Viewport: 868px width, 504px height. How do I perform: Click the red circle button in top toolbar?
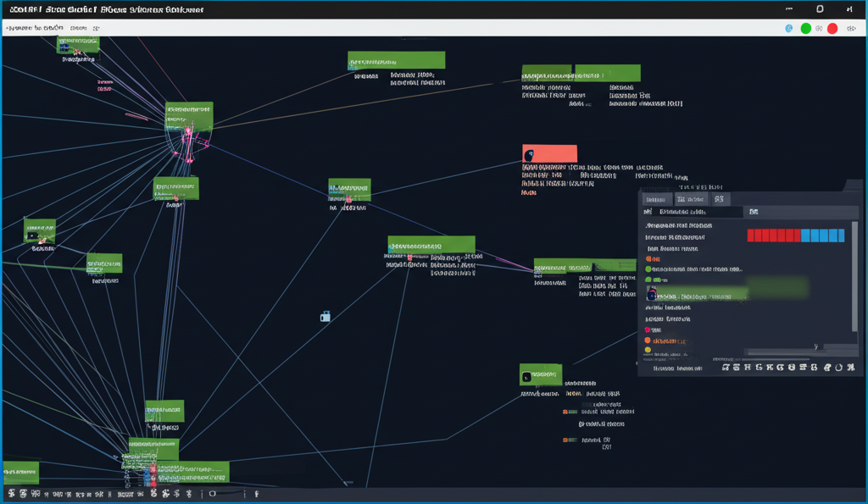(832, 29)
